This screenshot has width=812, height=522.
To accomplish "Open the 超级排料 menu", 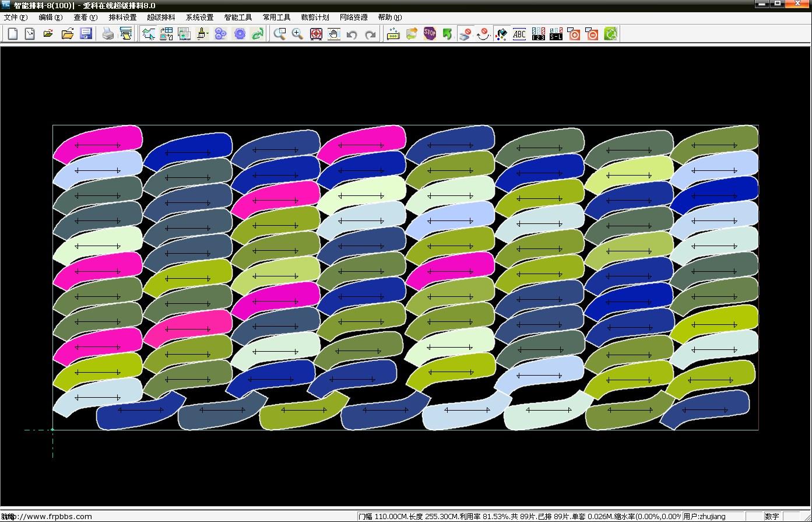I will 161,17.
